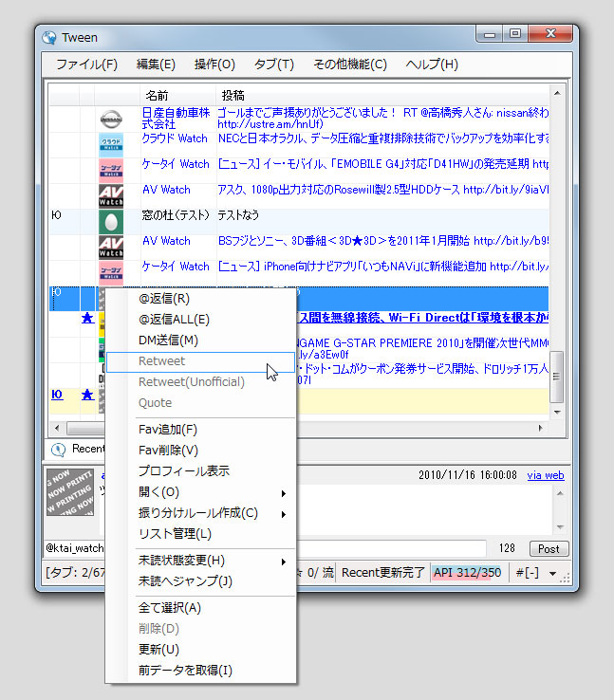The width and height of the screenshot is (614, 700).
Task: Click the AV Watch avatar beside BSフジ post
Action: 111,248
